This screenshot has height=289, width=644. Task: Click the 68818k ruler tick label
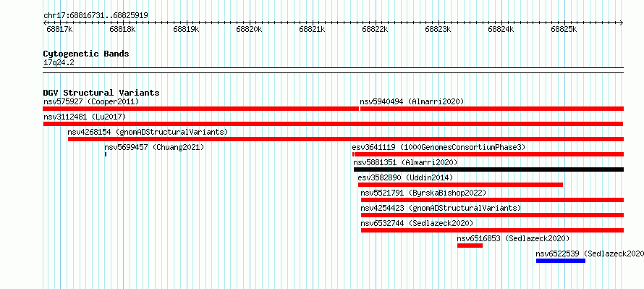click(122, 30)
